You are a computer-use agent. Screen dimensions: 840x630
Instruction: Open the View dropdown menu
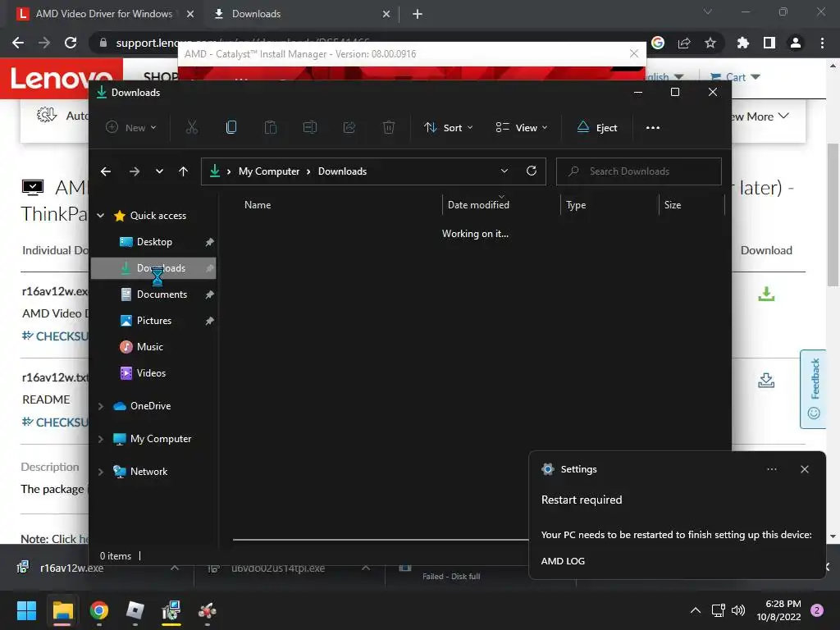pyautogui.click(x=521, y=127)
